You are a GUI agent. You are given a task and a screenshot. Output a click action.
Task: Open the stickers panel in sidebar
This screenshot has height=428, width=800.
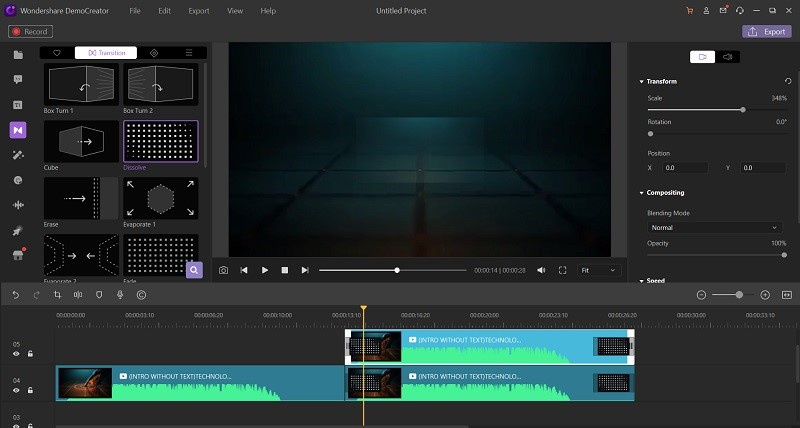pyautogui.click(x=18, y=180)
